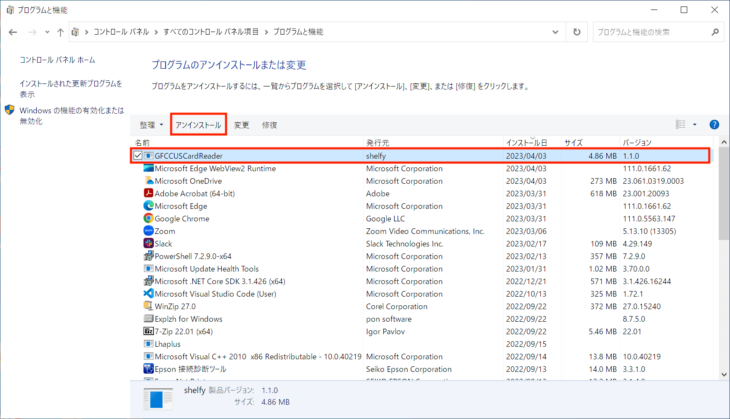Select Microsoft Edge WebView2 Runtime icon
The height and width of the screenshot is (419, 730).
pos(149,168)
